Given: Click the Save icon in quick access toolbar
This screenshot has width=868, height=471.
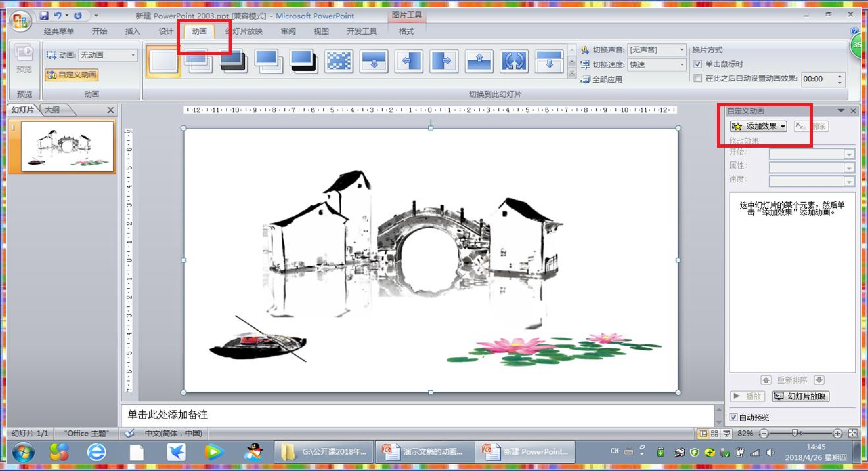Looking at the screenshot, I should pyautogui.click(x=44, y=16).
